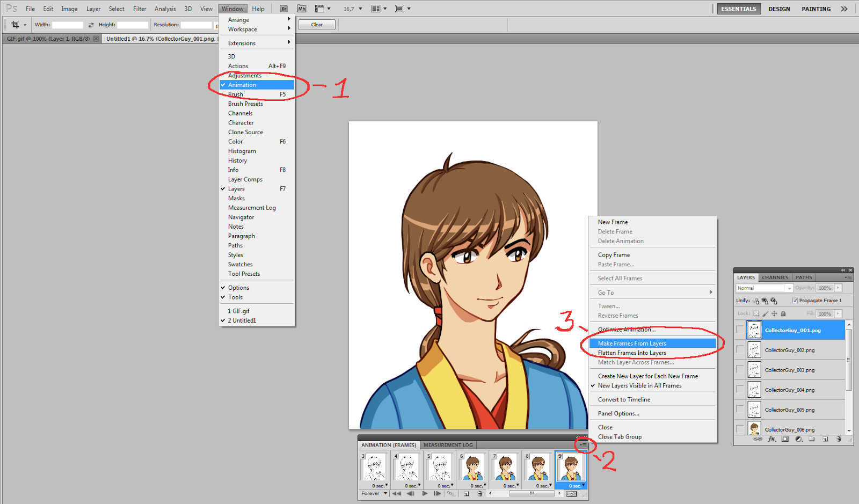Duplicate selected frames icon

click(466, 494)
